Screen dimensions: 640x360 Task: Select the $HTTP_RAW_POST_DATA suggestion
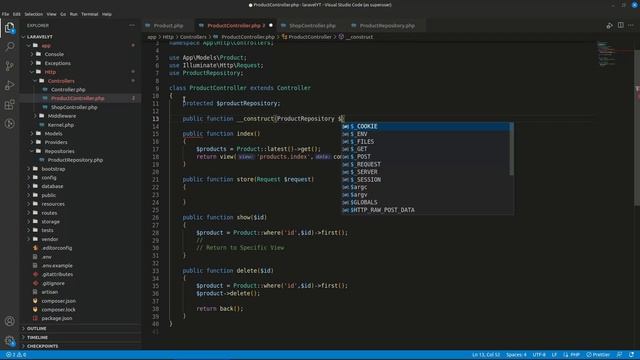[x=425, y=210]
